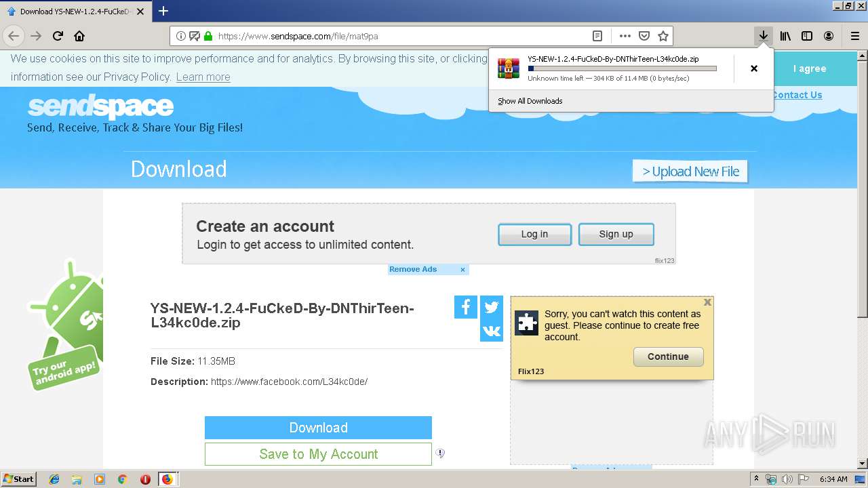Share the file on Facebook
Image resolution: width=868 pixels, height=488 pixels.
click(466, 307)
